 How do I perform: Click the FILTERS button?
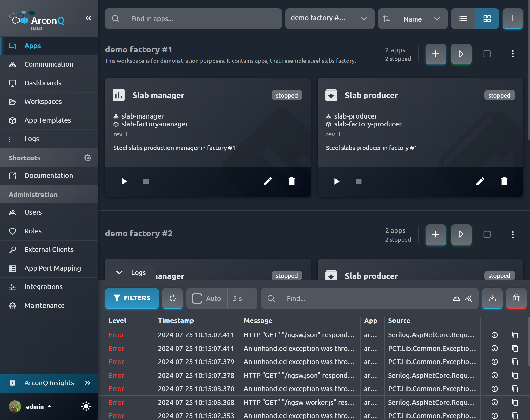(x=132, y=298)
